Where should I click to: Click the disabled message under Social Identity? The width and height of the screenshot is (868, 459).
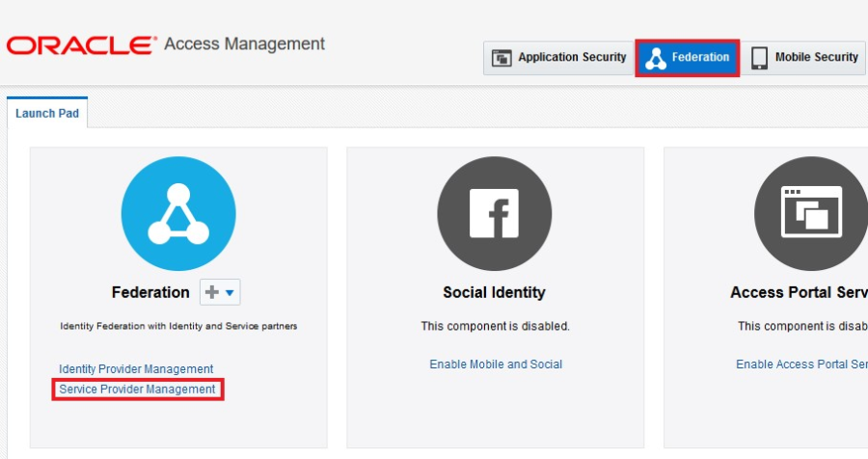495,326
